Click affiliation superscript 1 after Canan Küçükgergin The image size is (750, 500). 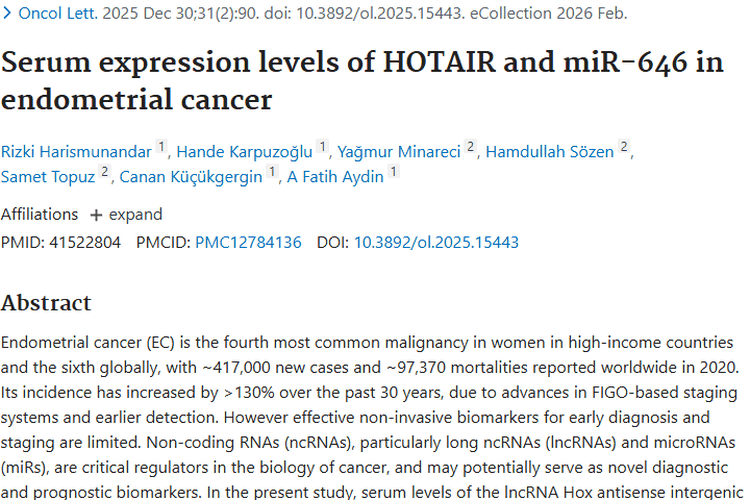pos(272,173)
